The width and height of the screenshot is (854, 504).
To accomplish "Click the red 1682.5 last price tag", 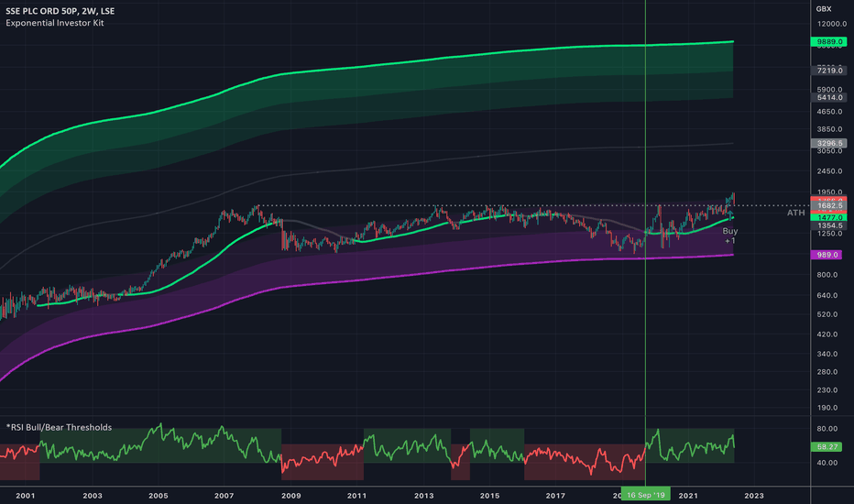I will coord(828,206).
